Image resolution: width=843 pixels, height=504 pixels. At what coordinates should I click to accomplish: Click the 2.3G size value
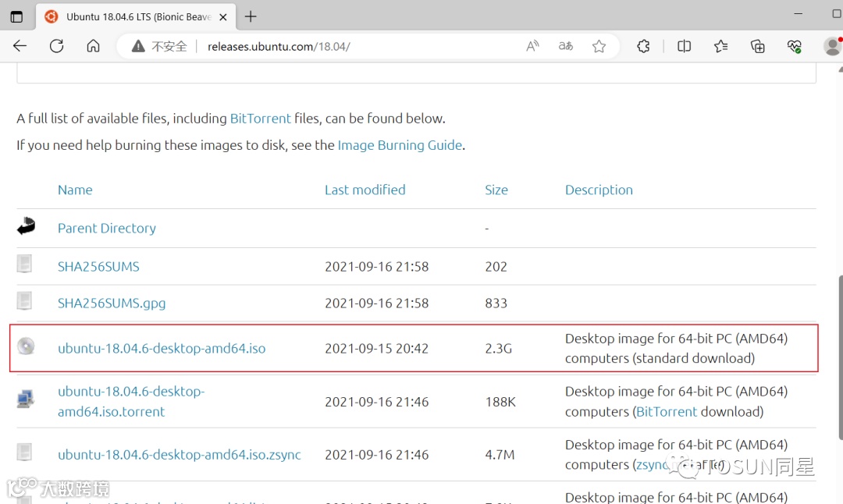coord(498,348)
